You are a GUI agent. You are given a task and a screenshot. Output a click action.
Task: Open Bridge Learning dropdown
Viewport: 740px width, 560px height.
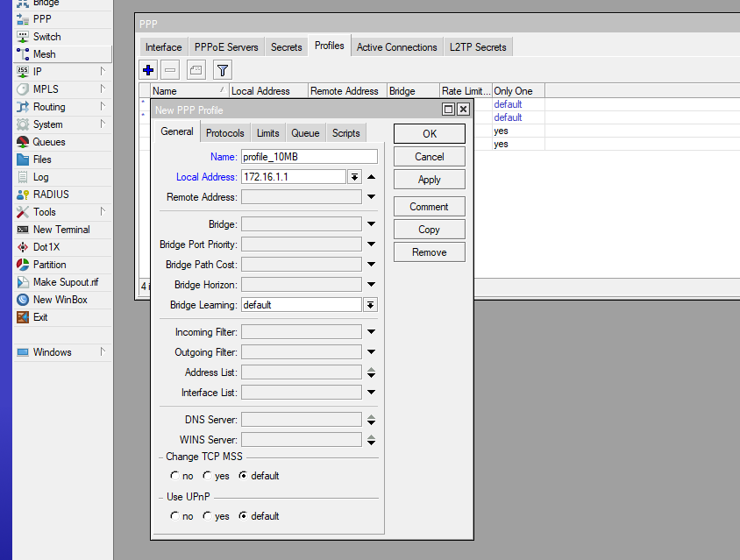371,305
